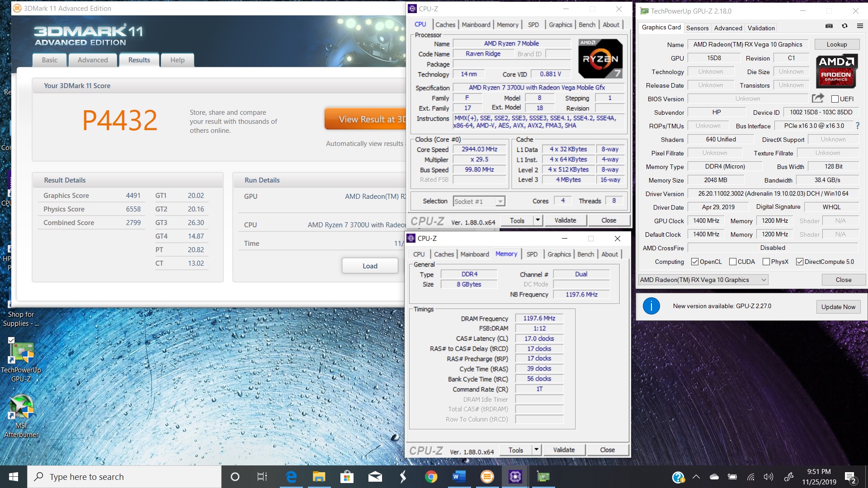Image resolution: width=868 pixels, height=488 pixels.
Task: Toggle the CUDA checkbox
Action: (733, 262)
